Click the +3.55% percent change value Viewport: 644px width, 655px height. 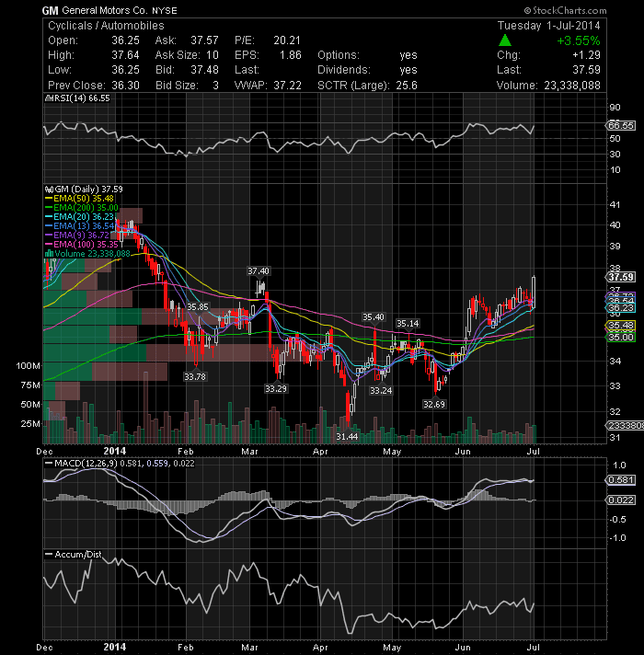(579, 40)
